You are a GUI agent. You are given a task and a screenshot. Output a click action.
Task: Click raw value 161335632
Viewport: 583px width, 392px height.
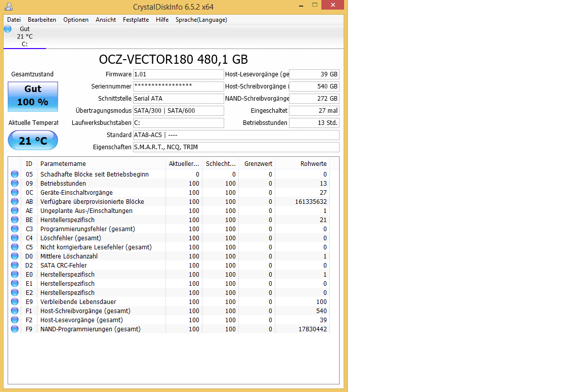(311, 201)
